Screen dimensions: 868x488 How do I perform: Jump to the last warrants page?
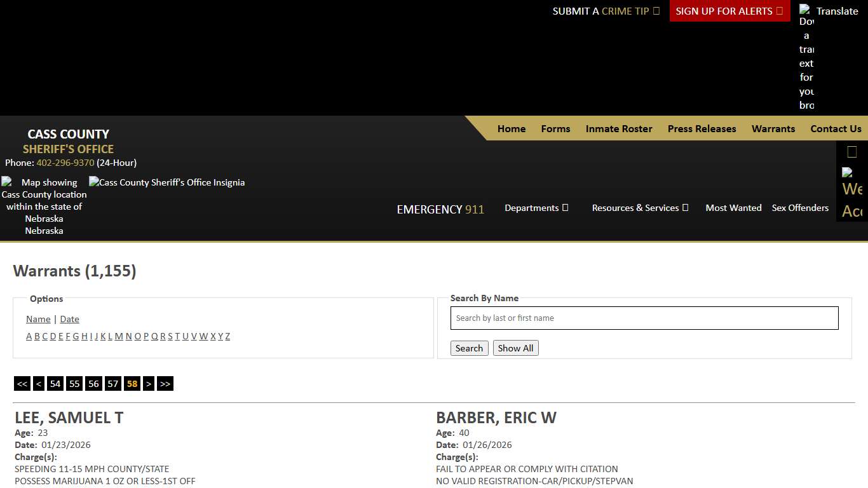click(x=165, y=384)
